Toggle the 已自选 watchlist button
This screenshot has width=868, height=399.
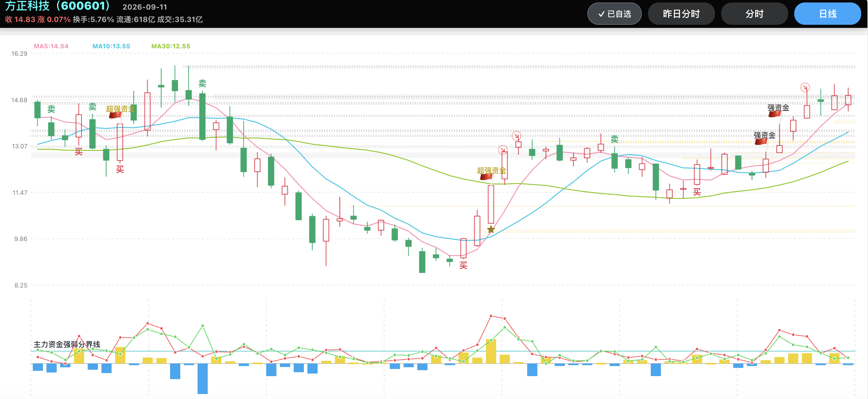614,14
